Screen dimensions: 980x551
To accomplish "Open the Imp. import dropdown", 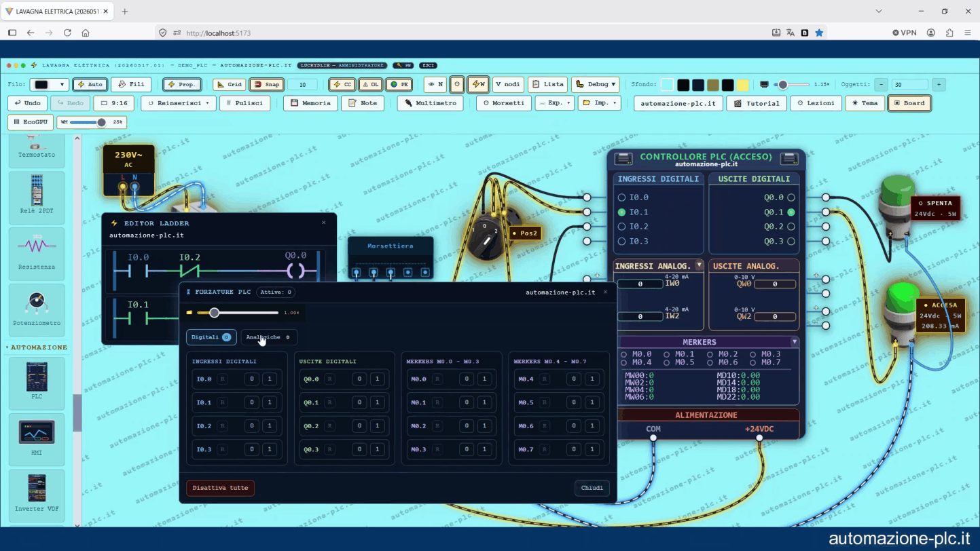I will coord(599,103).
